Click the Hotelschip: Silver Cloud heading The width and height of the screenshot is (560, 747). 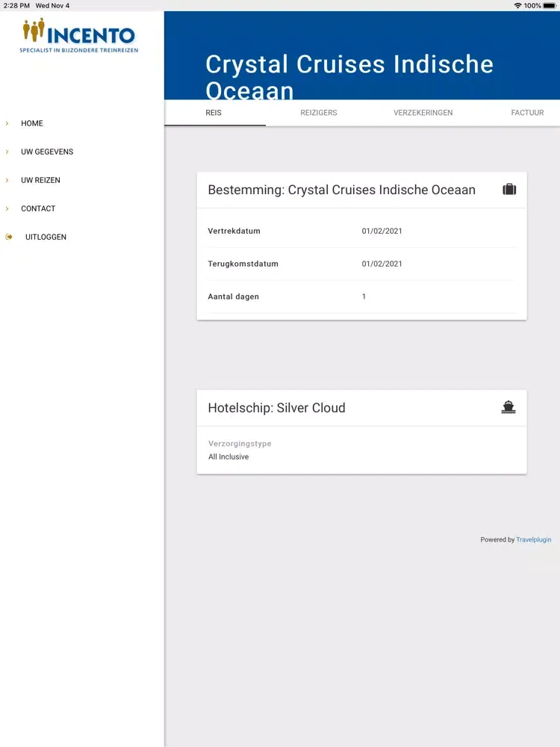[x=277, y=408]
